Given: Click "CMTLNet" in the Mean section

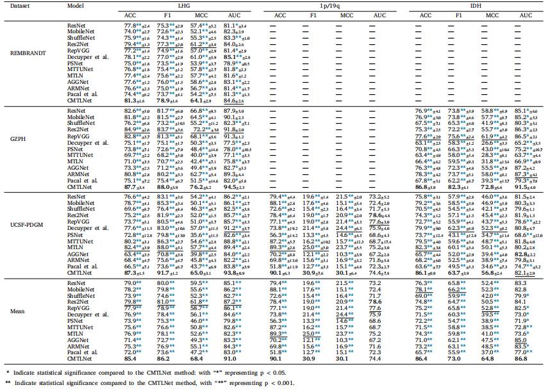Looking at the screenshot, I should coord(79,359).
